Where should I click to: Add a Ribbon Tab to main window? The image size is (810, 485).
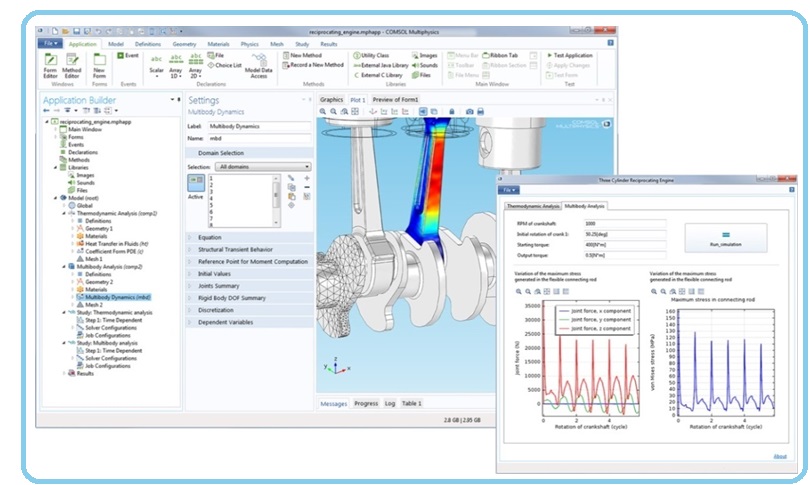pos(500,55)
